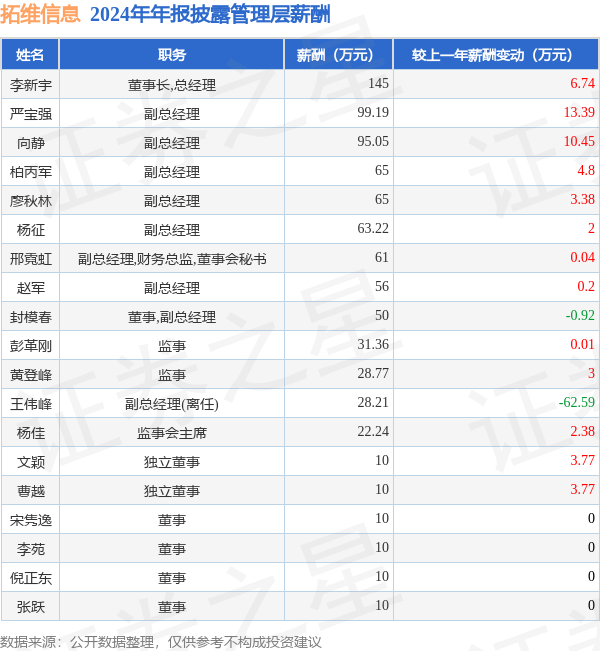Viewport: 600px width, 651px height.
Task: Select the salary value 95.05
Action: [373, 142]
